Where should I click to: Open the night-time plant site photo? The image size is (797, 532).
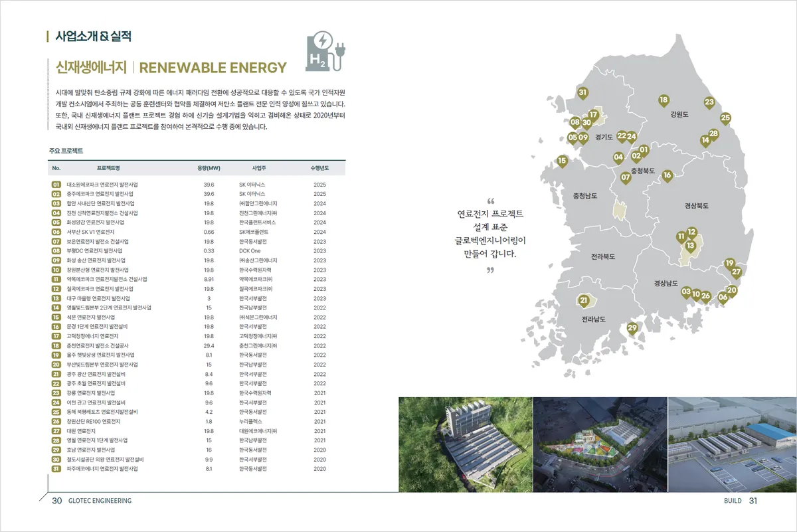(600, 444)
